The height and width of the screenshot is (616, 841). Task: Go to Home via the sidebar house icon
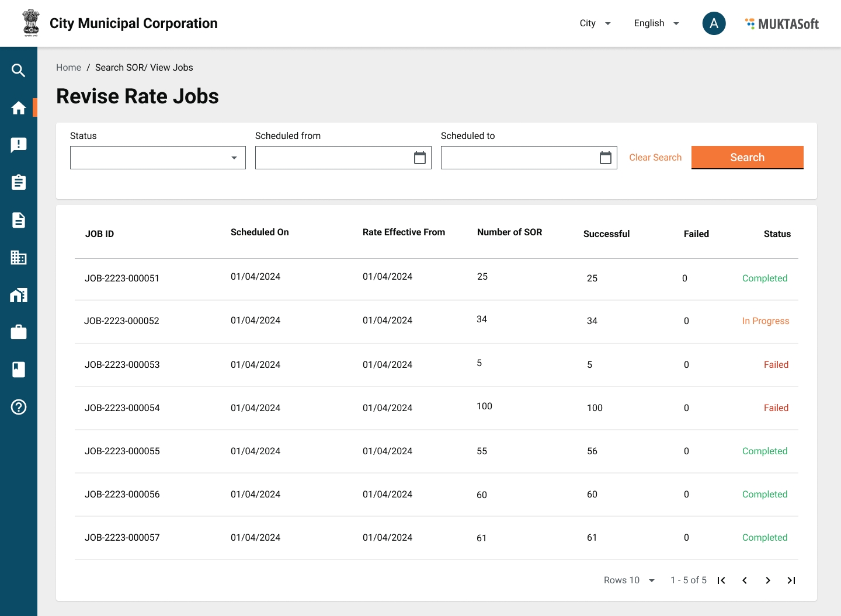(x=19, y=108)
